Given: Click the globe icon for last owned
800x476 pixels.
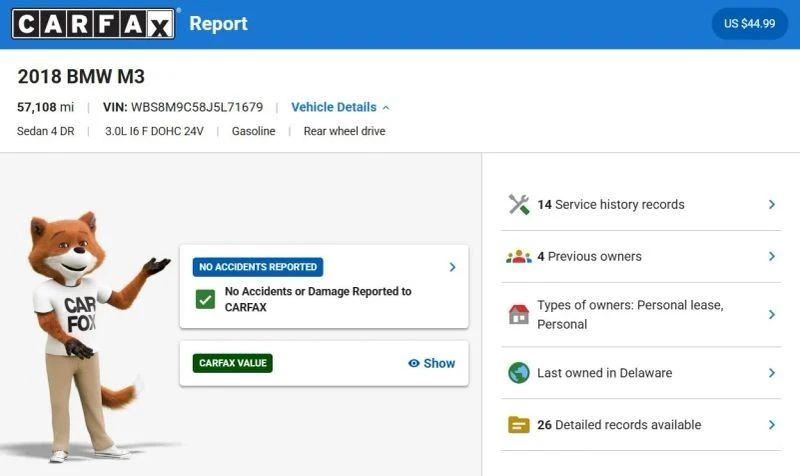Looking at the screenshot, I should click(x=519, y=373).
